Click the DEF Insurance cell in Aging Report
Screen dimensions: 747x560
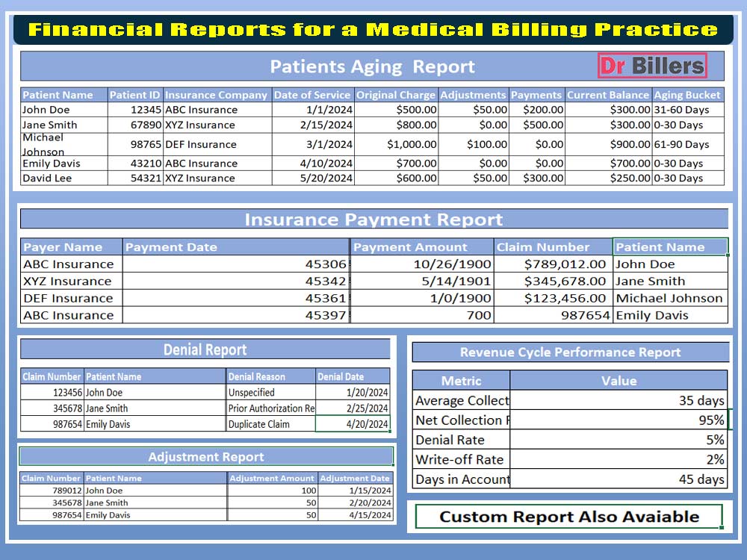point(217,144)
